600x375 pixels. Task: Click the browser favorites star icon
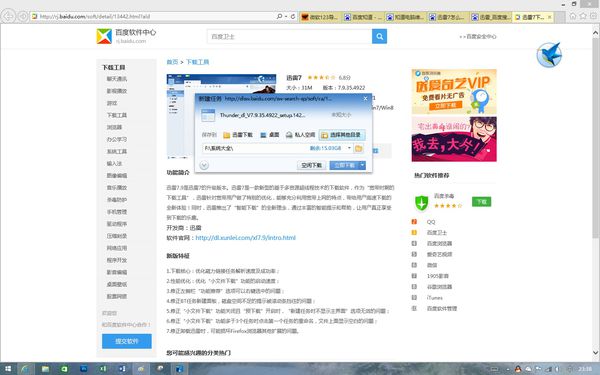(x=583, y=16)
